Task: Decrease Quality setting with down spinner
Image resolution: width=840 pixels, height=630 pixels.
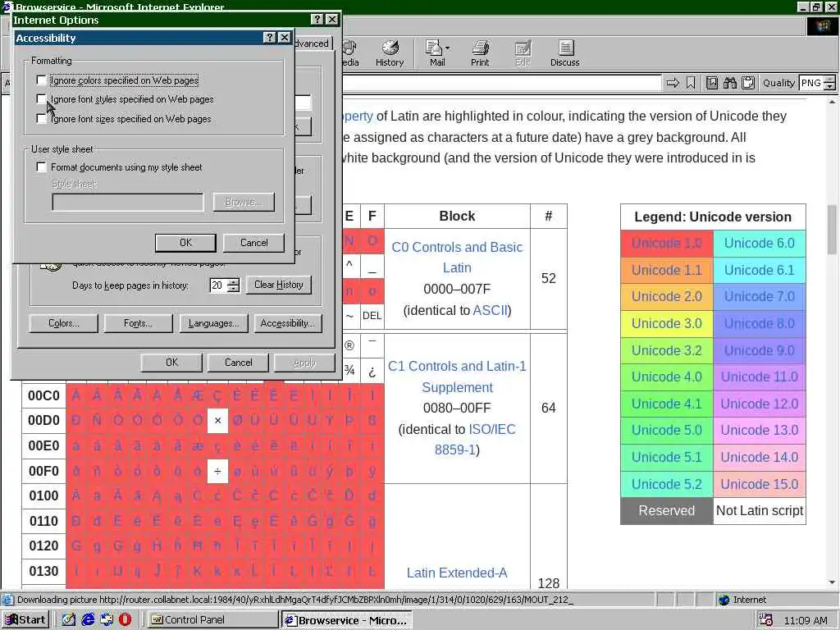Action: coord(830,86)
